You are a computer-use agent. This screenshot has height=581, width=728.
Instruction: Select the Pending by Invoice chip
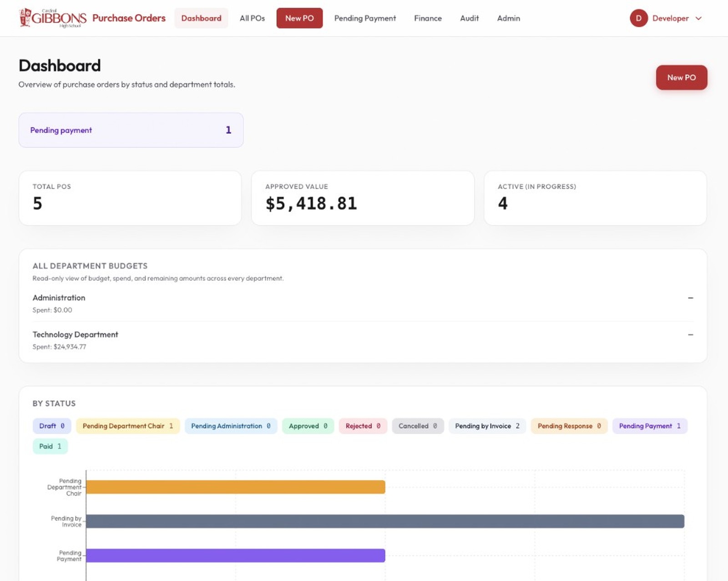point(487,426)
